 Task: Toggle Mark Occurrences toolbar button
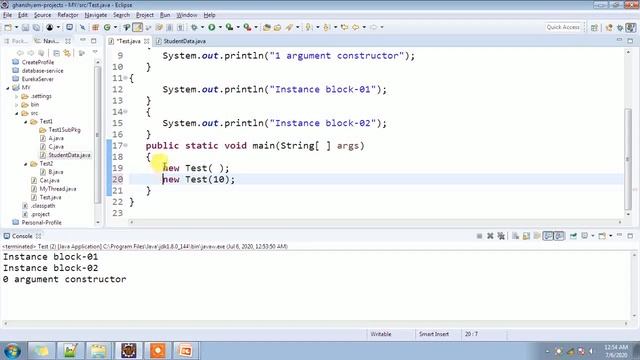tap(138, 27)
